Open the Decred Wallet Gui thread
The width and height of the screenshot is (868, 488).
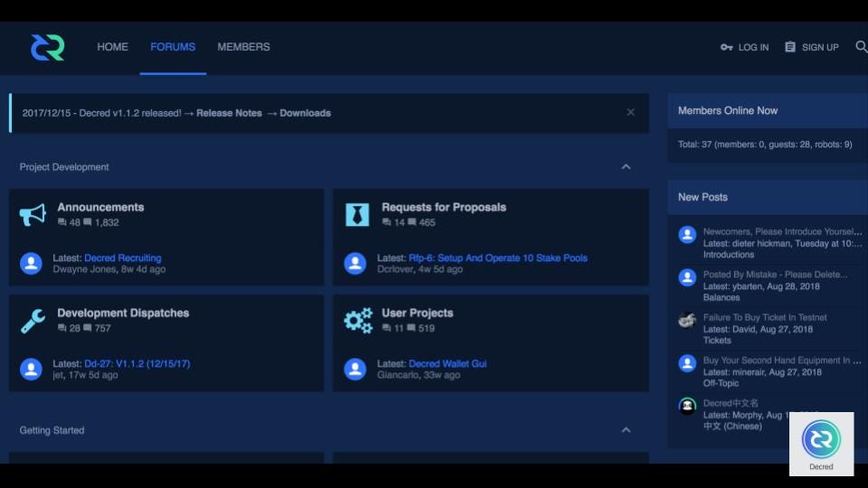(448, 363)
